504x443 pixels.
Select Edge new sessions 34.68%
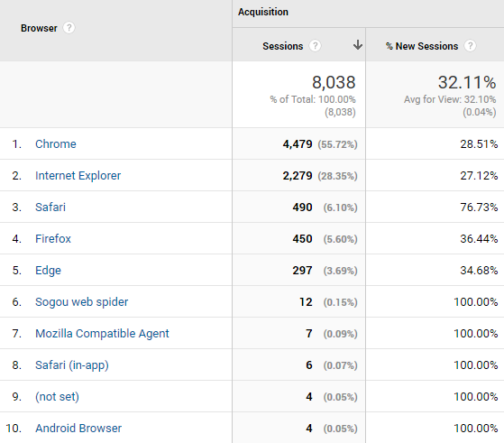(x=479, y=271)
